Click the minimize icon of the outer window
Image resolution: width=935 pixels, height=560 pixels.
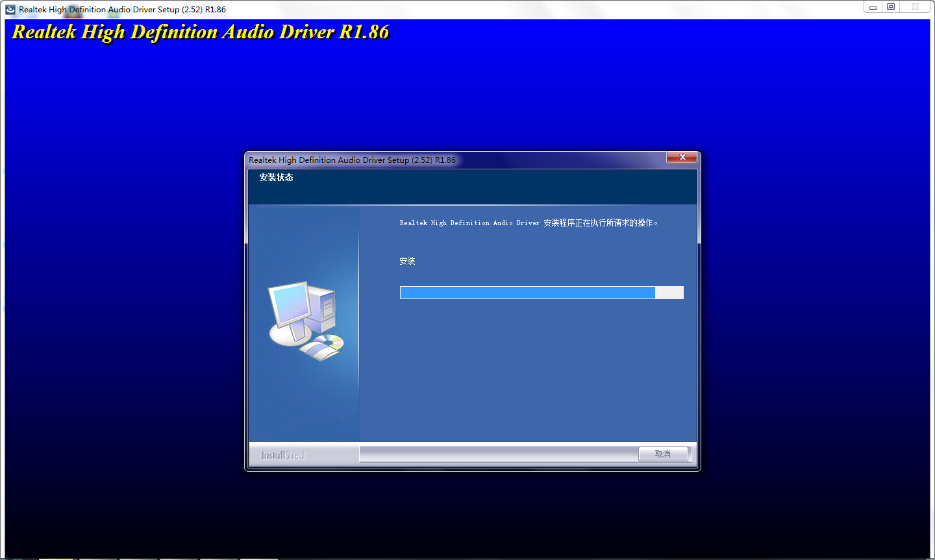coord(872,6)
